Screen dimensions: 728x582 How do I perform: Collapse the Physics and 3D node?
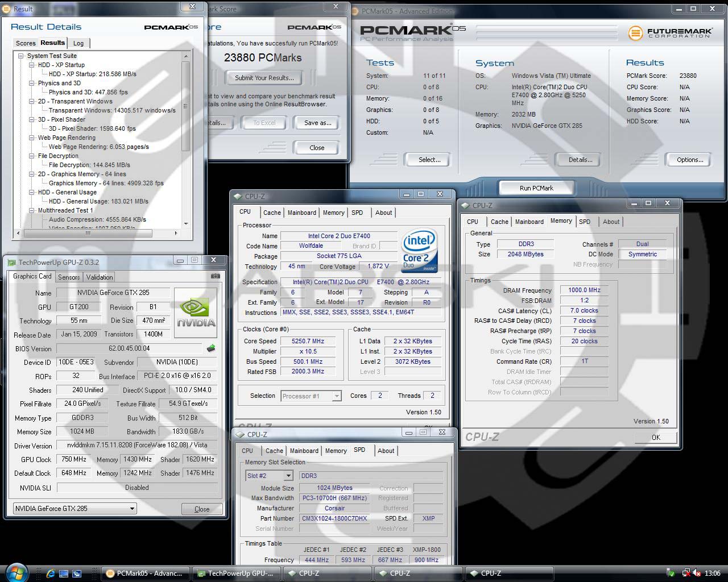coord(32,83)
